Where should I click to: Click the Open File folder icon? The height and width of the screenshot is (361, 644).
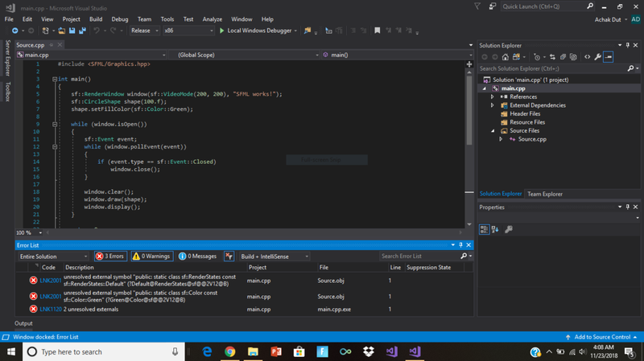(62, 31)
